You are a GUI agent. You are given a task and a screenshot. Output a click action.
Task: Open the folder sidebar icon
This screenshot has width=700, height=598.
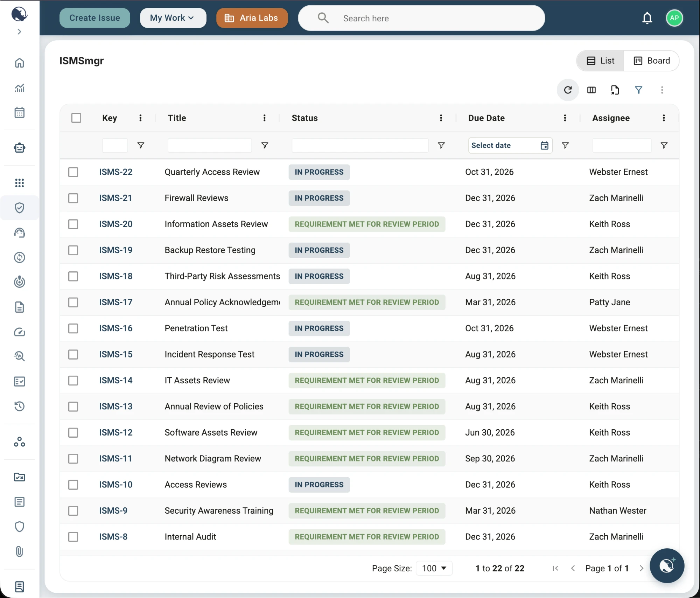(20, 477)
